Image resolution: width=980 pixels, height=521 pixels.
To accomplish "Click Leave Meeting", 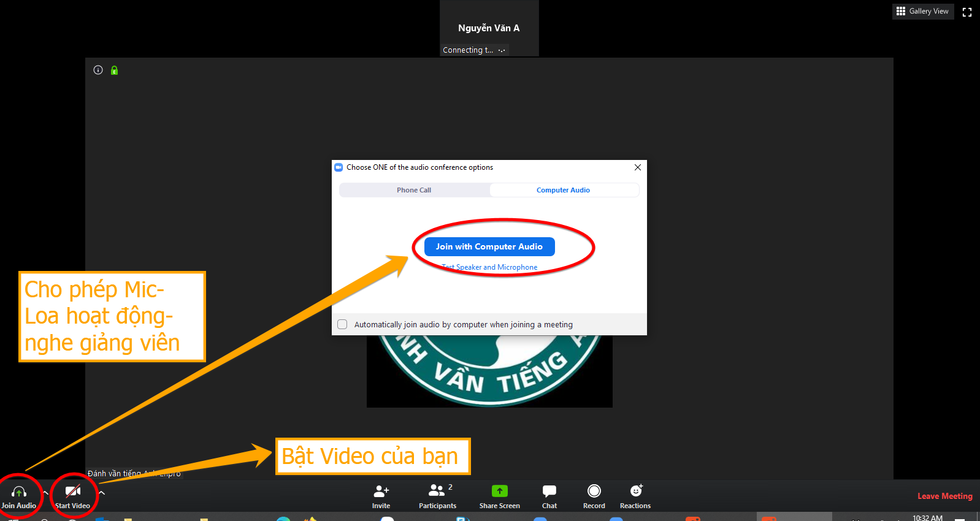I will point(944,496).
